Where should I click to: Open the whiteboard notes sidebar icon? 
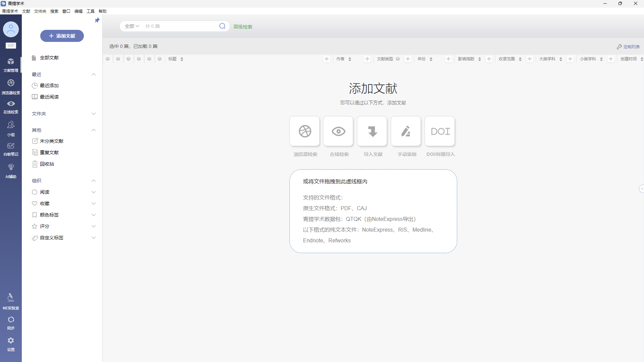[x=11, y=148]
